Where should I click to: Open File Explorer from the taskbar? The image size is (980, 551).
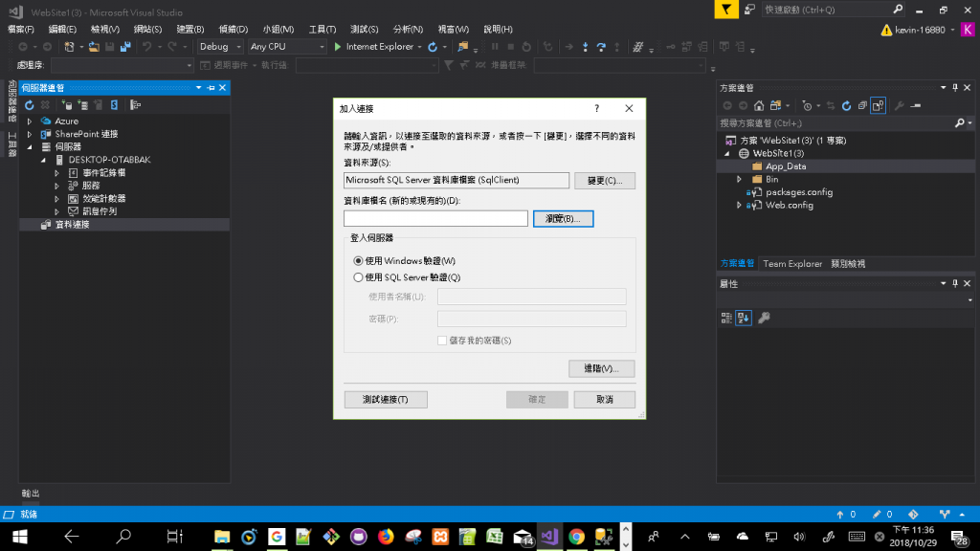point(222,536)
